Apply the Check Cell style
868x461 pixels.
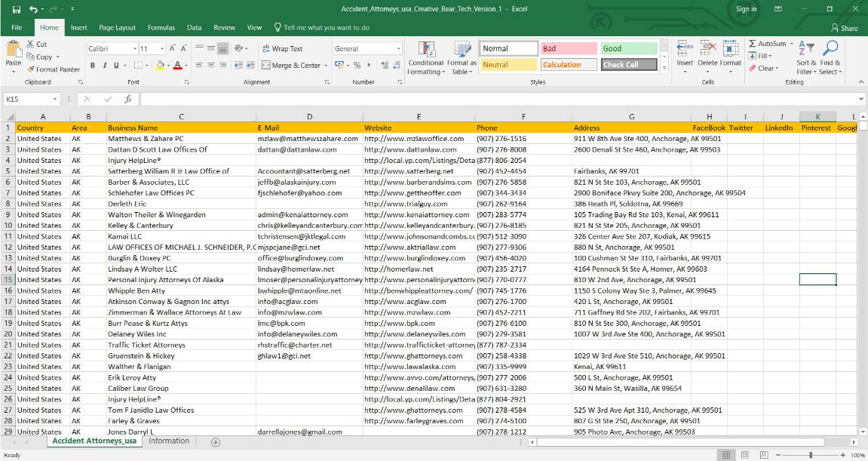[629, 65]
